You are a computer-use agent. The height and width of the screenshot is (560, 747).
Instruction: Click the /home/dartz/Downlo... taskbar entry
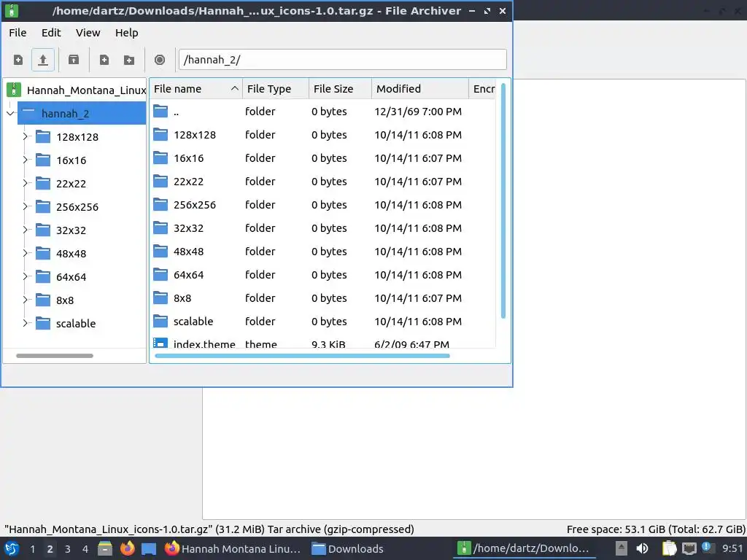click(x=524, y=548)
